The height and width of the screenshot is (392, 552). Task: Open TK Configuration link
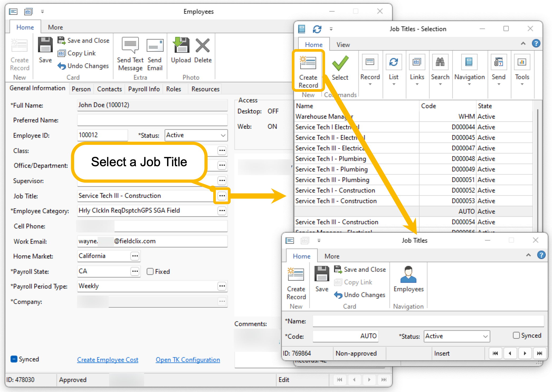[188, 360]
